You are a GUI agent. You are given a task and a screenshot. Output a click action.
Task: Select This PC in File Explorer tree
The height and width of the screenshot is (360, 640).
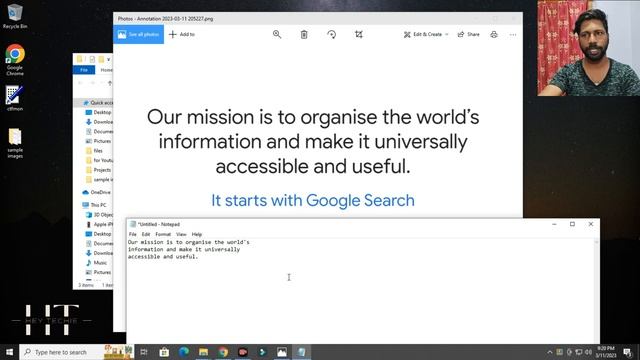click(94, 205)
